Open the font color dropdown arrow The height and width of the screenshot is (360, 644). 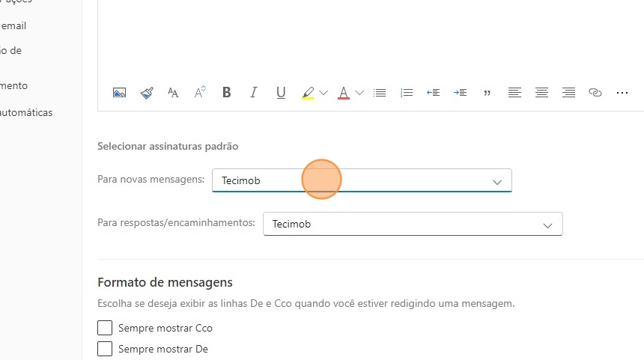(359, 93)
